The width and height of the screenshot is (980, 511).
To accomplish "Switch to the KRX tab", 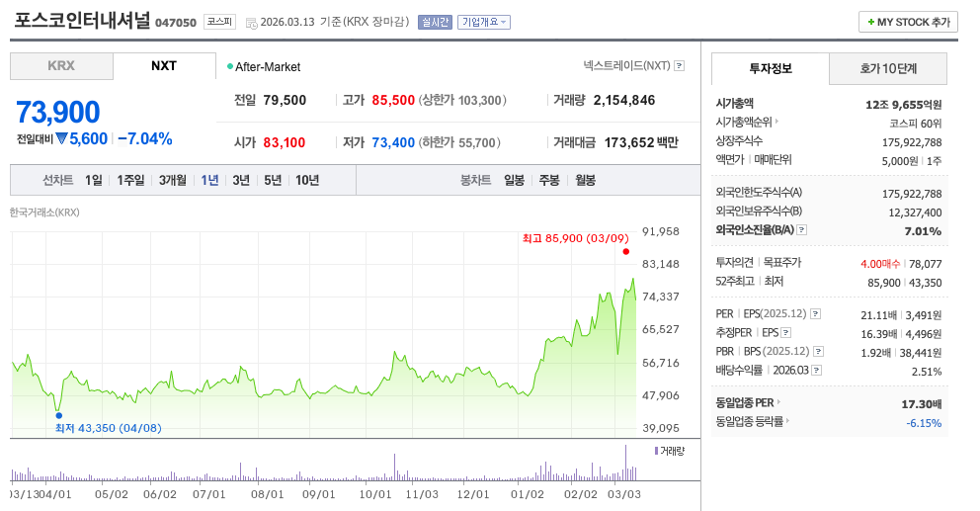I will pyautogui.click(x=61, y=66).
